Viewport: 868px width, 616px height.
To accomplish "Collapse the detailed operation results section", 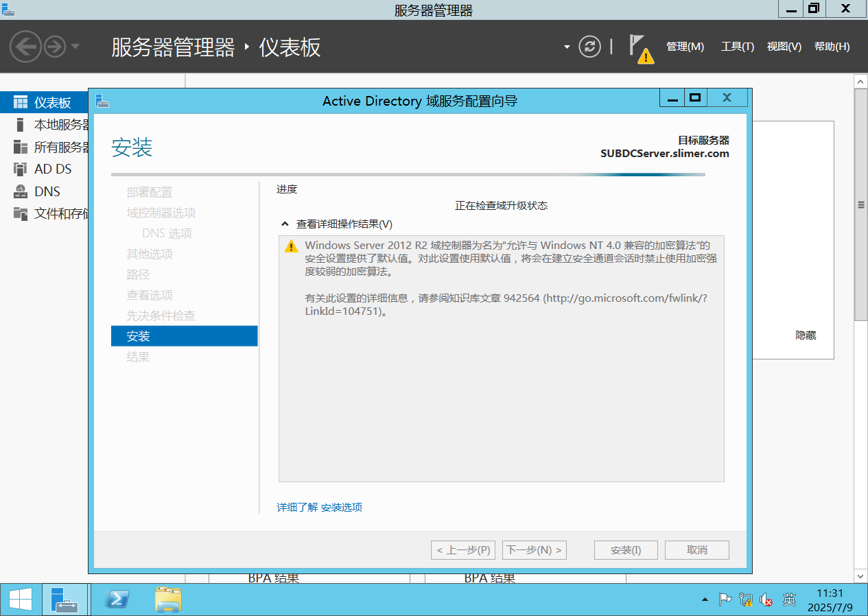I will pos(284,224).
